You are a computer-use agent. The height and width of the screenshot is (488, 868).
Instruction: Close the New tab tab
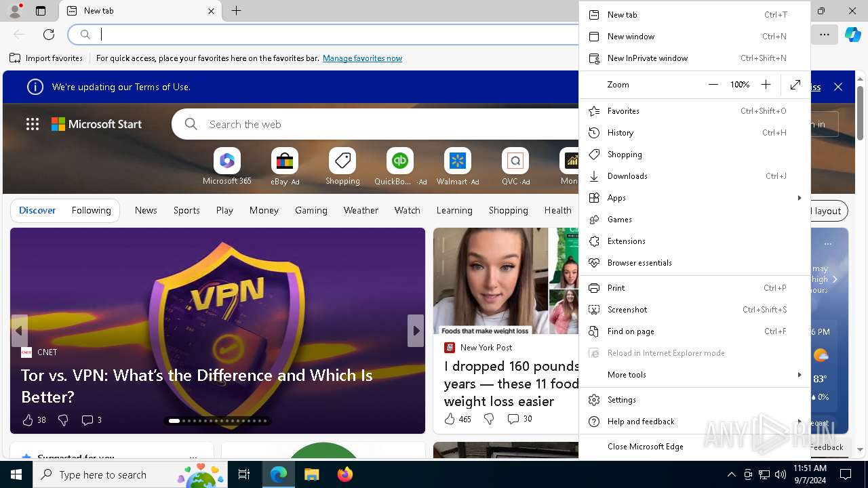(x=211, y=11)
